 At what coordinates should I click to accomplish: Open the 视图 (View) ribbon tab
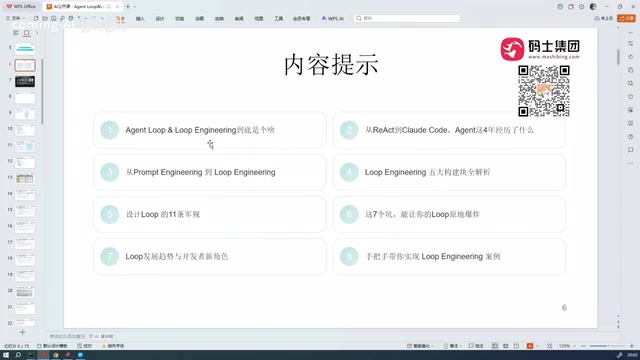click(259, 19)
